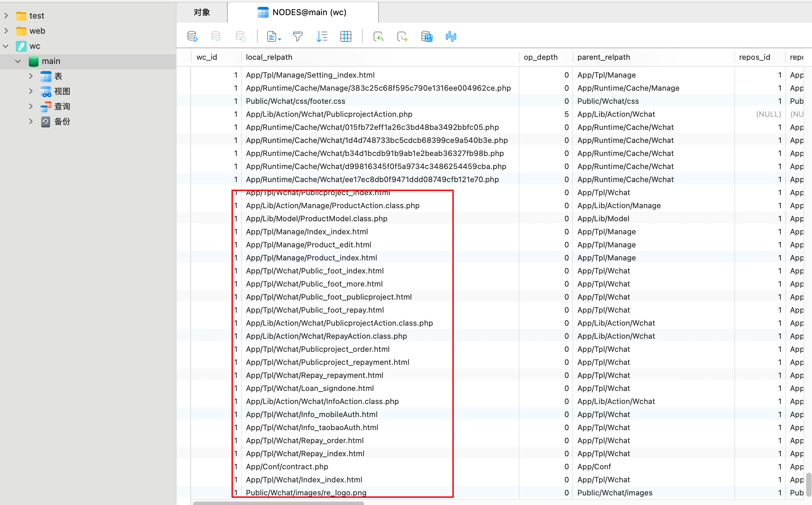Select cell App/Tpl/Wchat/Loan_signdone.html
This screenshot has height=505, width=812.
pos(380,389)
